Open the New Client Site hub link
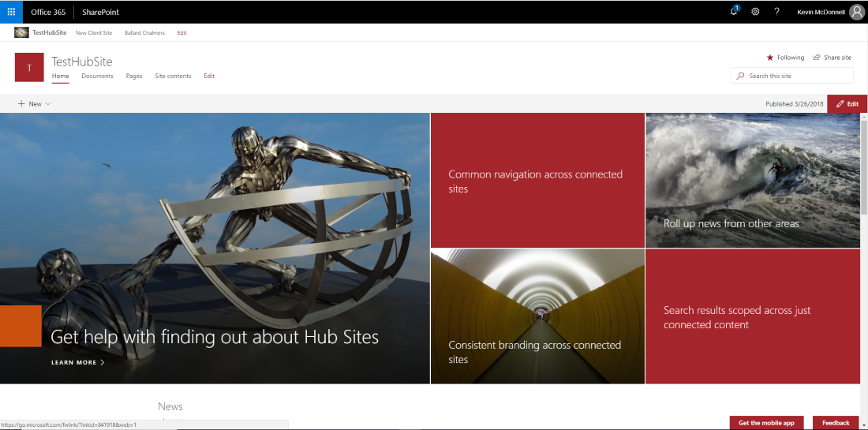This screenshot has height=430, width=868. click(94, 33)
